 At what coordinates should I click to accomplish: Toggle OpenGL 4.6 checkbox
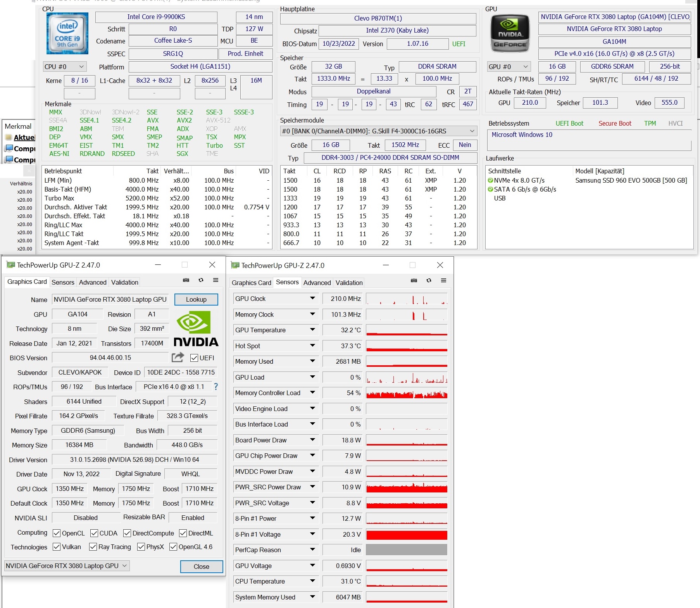tap(173, 547)
